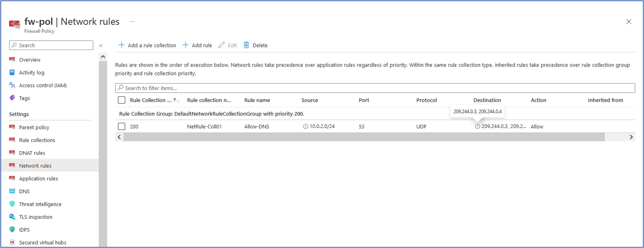Screen dimensions: 644x248
Task: Click the horizontal scrollbar right arrow
Action: coord(631,137)
